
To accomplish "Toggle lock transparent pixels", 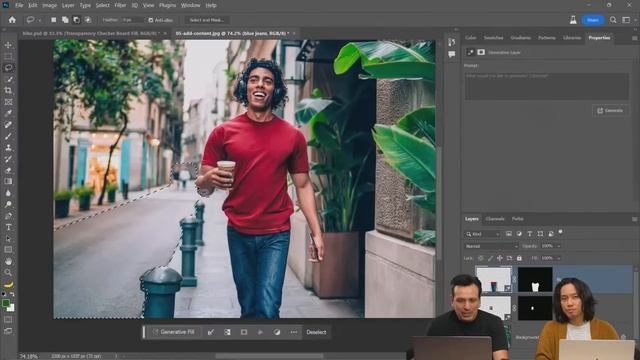I will [x=480, y=258].
